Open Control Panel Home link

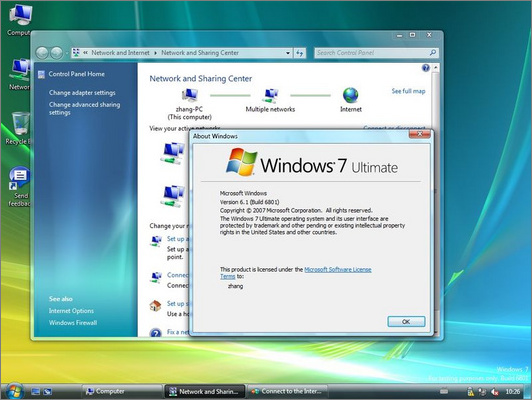(x=76, y=74)
